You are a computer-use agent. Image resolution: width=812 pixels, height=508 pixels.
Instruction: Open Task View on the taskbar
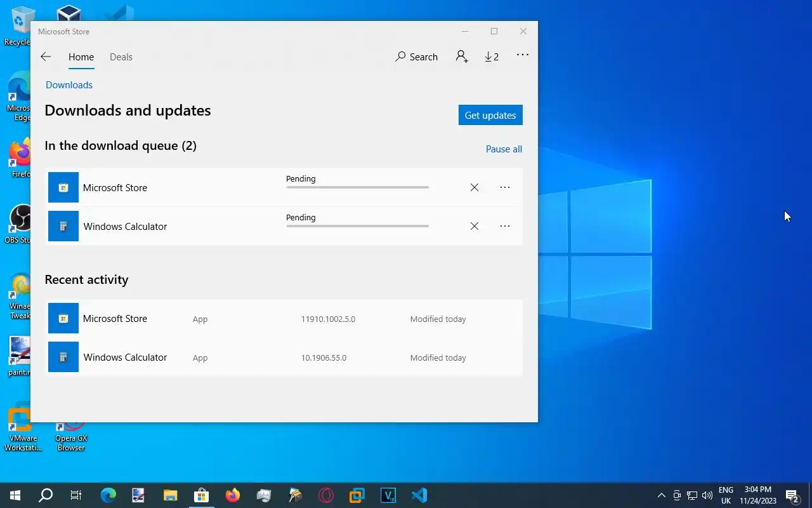[x=76, y=495]
